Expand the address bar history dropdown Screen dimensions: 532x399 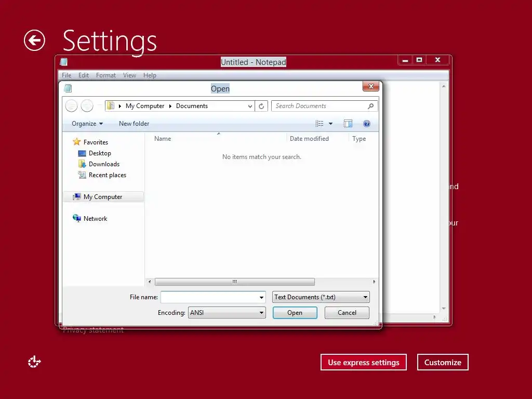[250, 106]
